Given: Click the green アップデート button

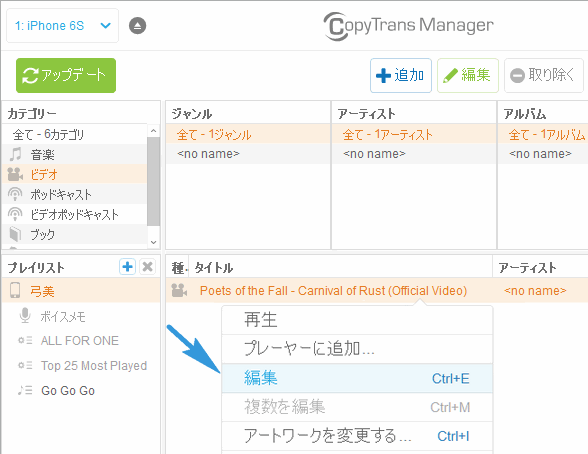Looking at the screenshot, I should [x=66, y=75].
